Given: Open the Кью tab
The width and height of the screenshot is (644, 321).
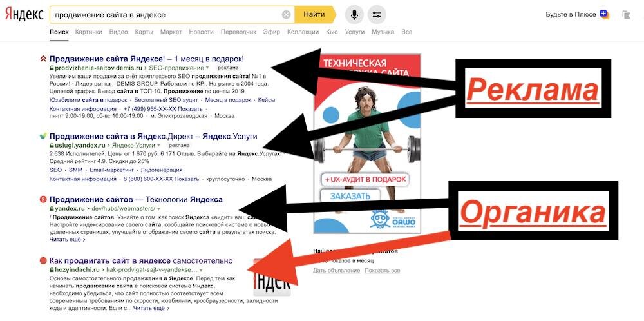Looking at the screenshot, I should tap(332, 32).
